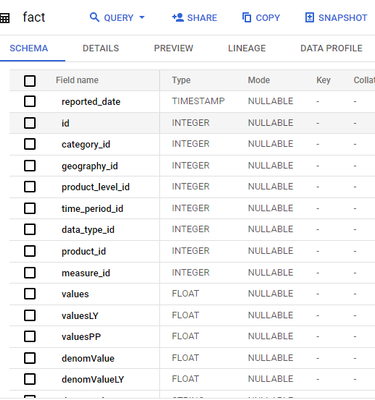The image size is (375, 400).
Task: Check the denomValue field checkbox
Action: click(30, 358)
